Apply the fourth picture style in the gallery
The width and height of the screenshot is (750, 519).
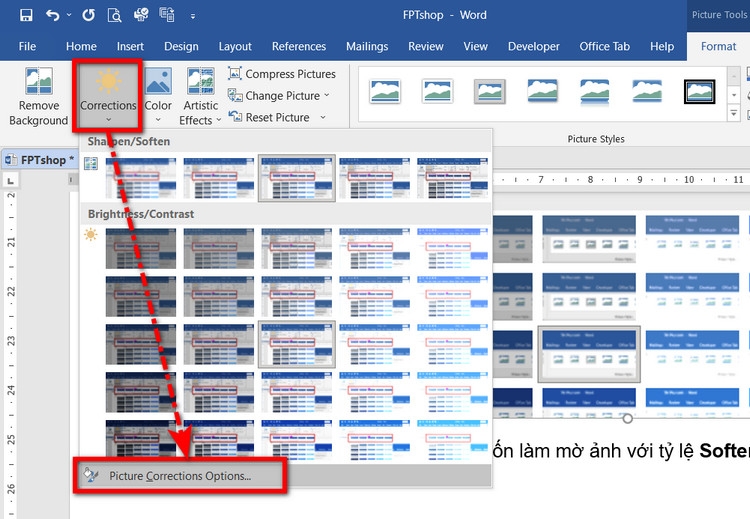pos(542,91)
